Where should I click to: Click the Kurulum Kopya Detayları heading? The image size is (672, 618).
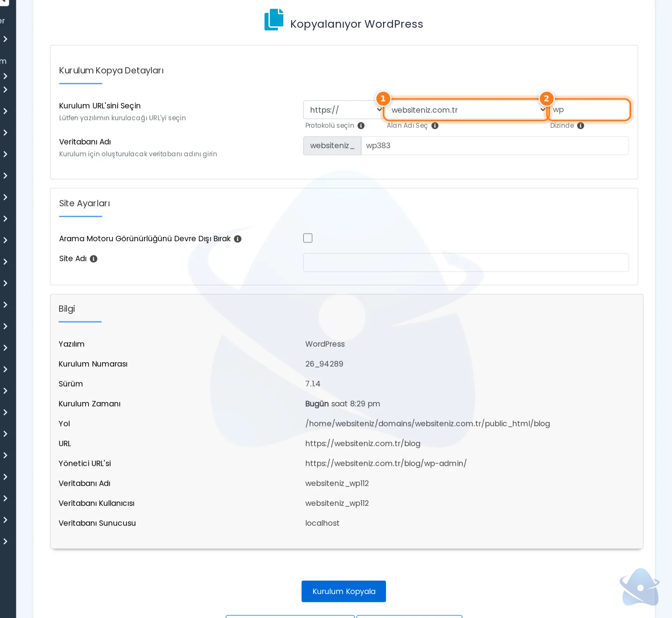(111, 71)
